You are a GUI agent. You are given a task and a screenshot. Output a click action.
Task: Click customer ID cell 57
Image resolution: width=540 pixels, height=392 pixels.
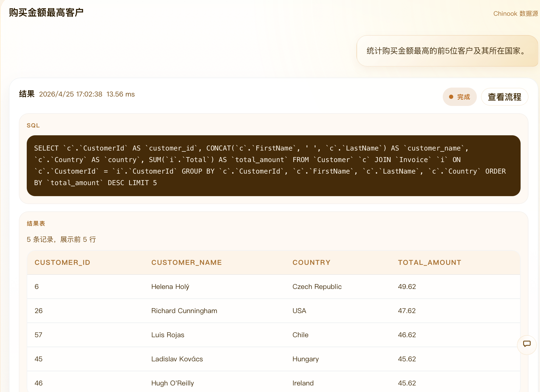(x=39, y=335)
